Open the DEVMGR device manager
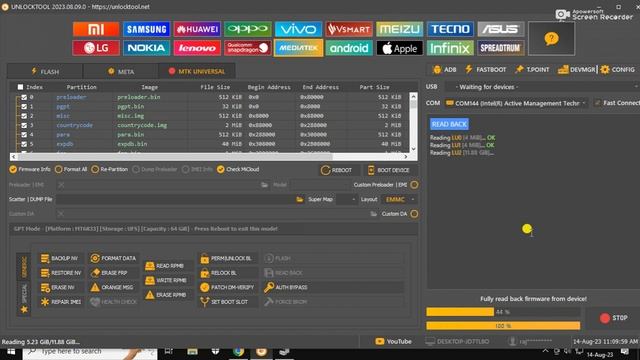640x360 pixels. 577,69
